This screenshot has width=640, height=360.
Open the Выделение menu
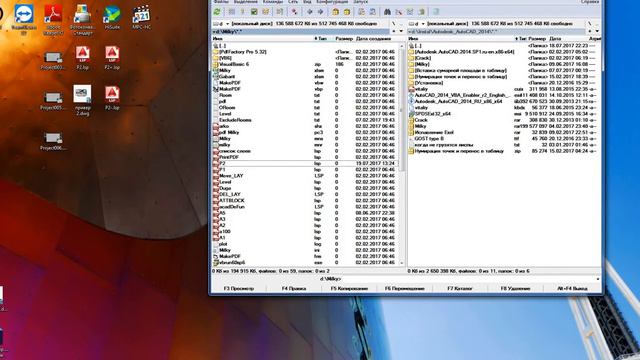click(246, 2)
